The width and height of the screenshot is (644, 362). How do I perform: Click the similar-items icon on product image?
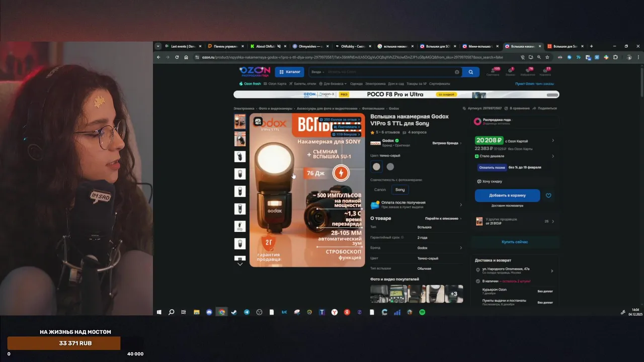click(x=258, y=121)
